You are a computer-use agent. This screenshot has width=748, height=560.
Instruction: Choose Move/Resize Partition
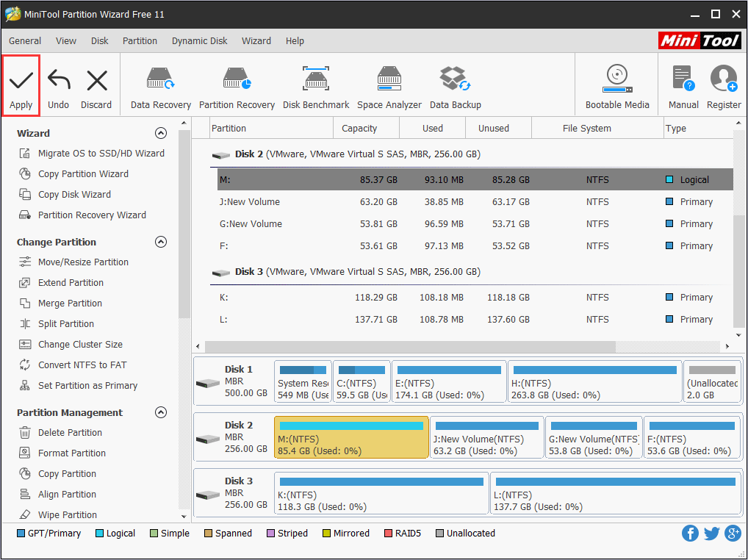click(x=73, y=262)
